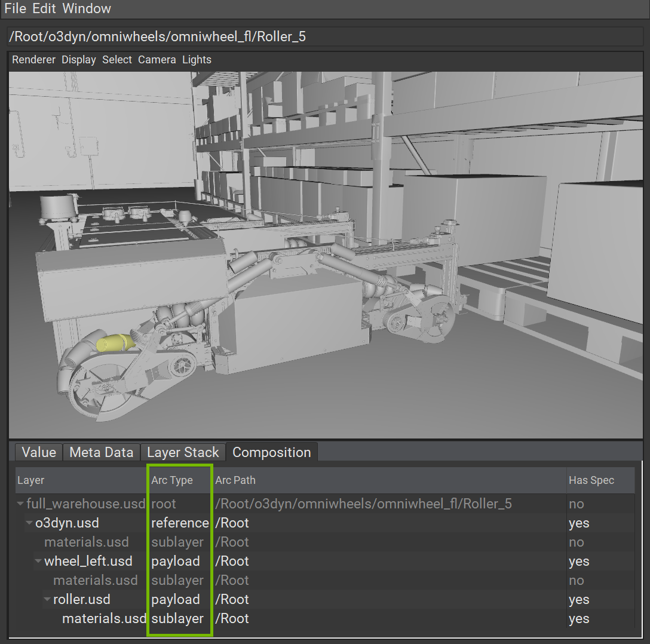This screenshot has width=650, height=644.
Task: Switch to the Layer Stack tab
Action: pyautogui.click(x=183, y=452)
